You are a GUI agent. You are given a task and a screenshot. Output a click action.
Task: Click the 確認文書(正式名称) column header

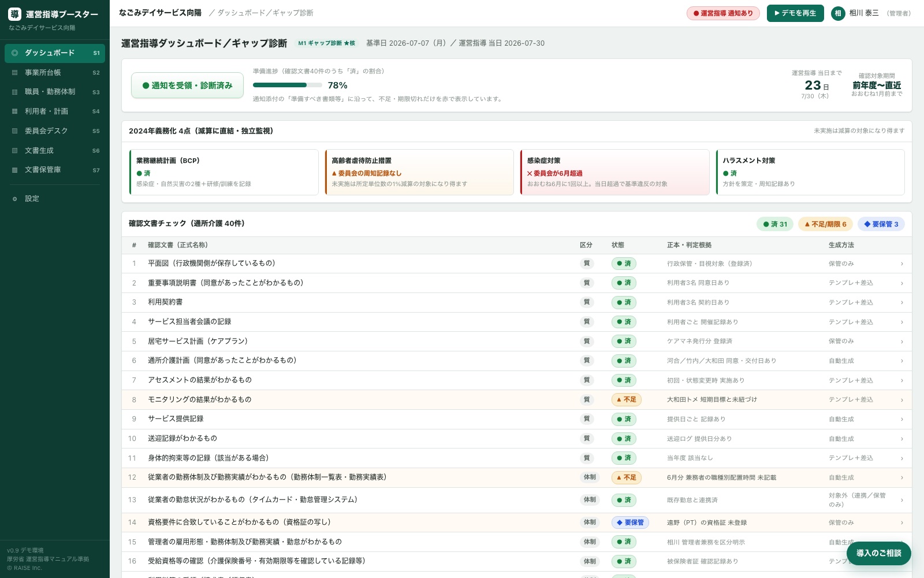[178, 245]
